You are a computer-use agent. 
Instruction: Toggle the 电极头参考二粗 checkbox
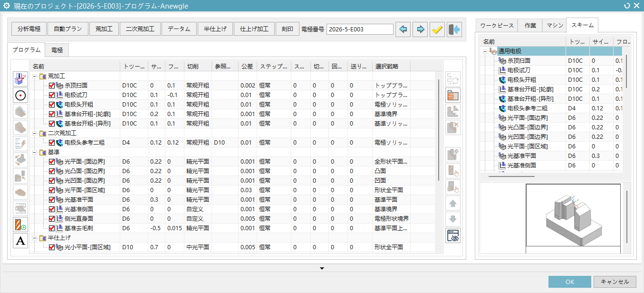(52, 143)
